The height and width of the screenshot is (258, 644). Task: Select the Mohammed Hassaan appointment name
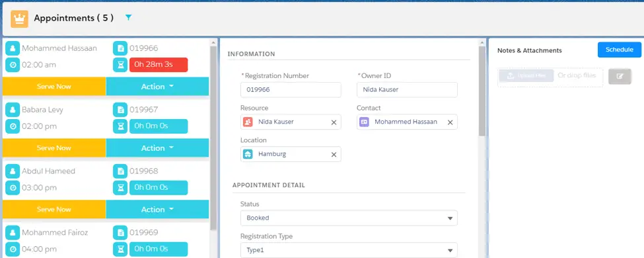(x=59, y=48)
